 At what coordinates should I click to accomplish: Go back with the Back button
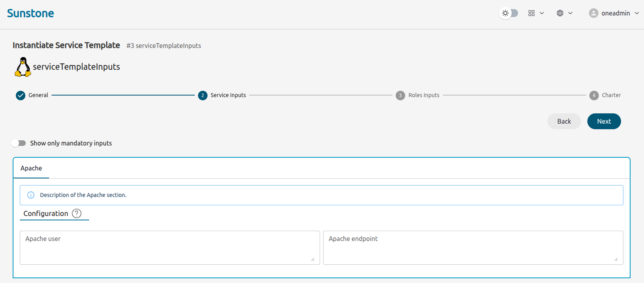pyautogui.click(x=564, y=121)
